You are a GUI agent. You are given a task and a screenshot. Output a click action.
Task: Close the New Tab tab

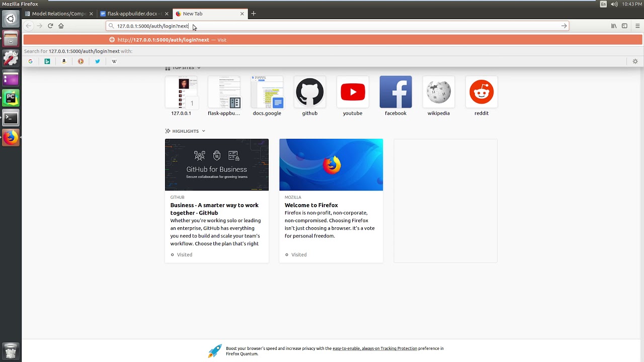242,14
